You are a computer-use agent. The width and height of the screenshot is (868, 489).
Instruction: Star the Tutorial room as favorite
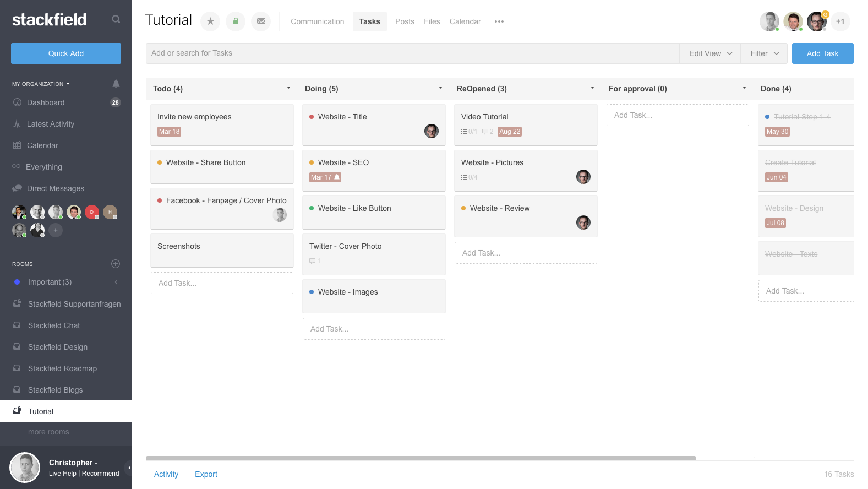[x=210, y=21]
